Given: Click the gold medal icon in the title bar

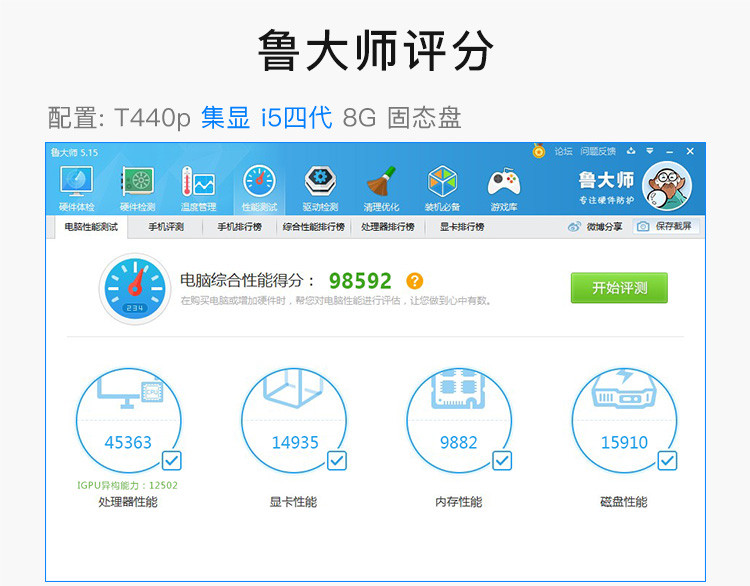Looking at the screenshot, I should point(539,151).
